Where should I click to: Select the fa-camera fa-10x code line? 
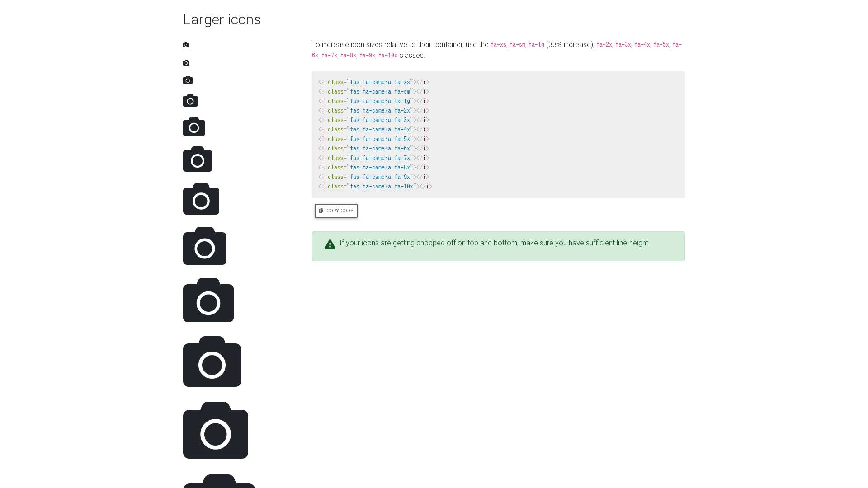374,186
